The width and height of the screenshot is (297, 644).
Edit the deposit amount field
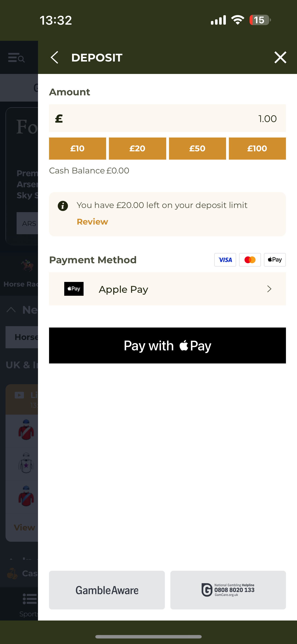tap(167, 118)
